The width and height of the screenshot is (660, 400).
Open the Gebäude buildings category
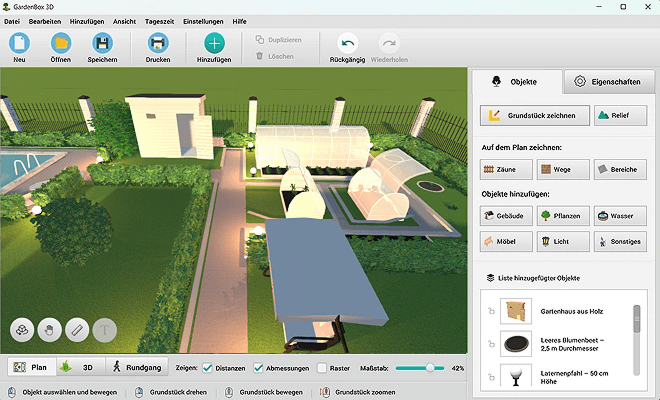[x=506, y=216]
